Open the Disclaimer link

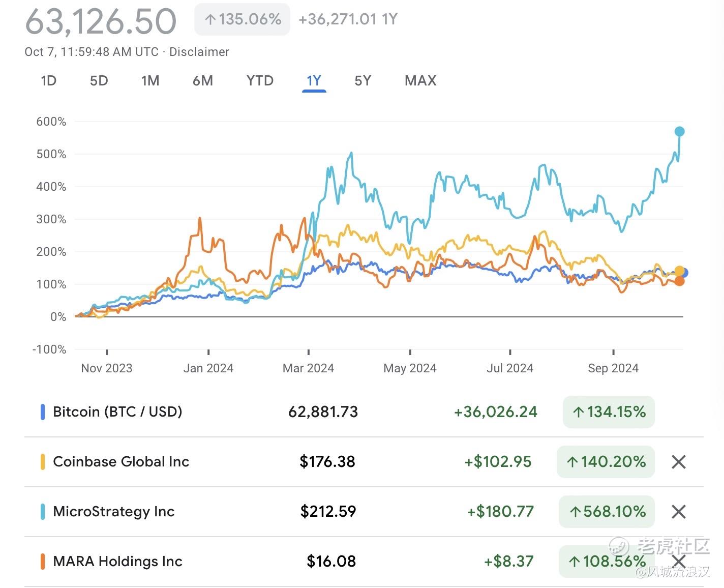pyautogui.click(x=199, y=52)
